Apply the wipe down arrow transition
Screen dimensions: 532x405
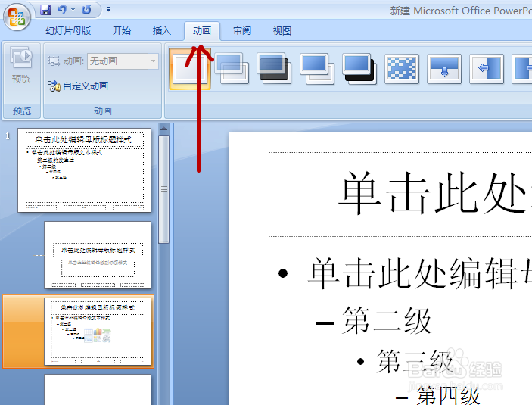tap(444, 69)
